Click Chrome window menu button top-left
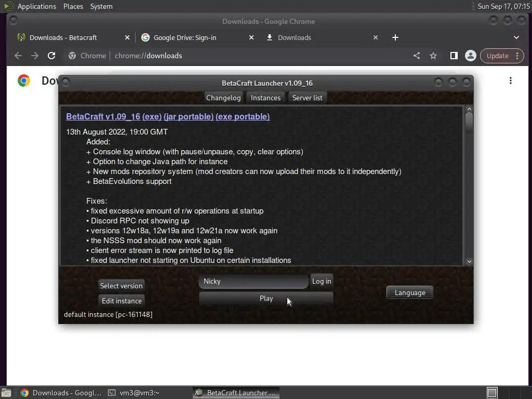This screenshot has height=399, width=532. click(14, 21)
